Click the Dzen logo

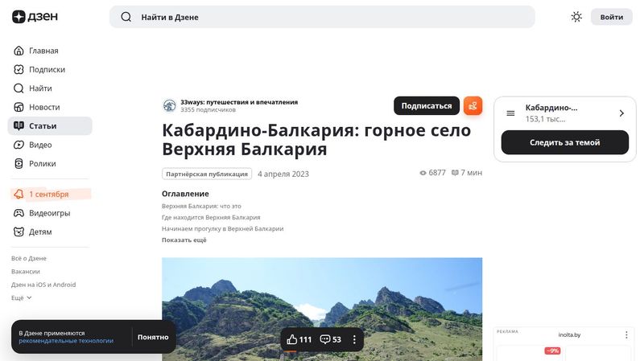pyautogui.click(x=35, y=17)
